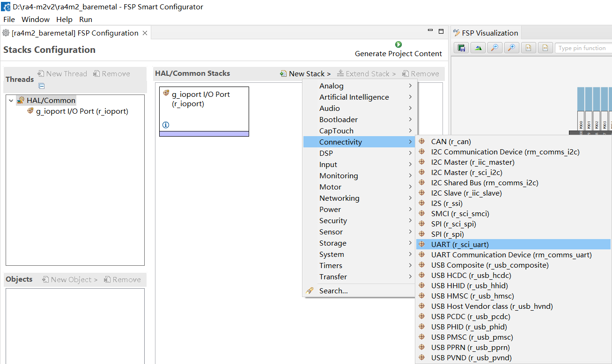612x364 pixels.
Task: Maximize the FSP Configuration editor pane
Action: pyautogui.click(x=441, y=31)
